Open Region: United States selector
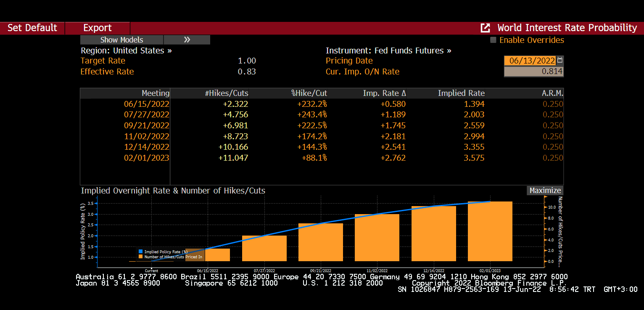Viewport: 644px width, 310px height. coord(126,50)
